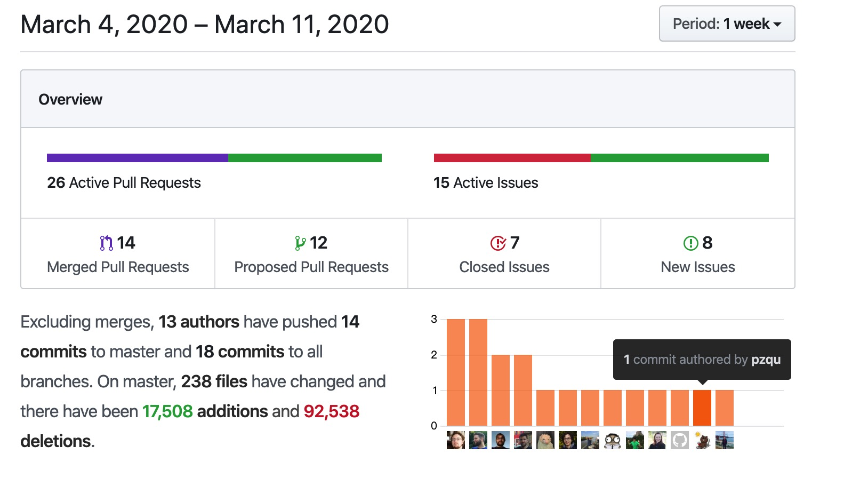Click red closed segment of issues bar

click(512, 158)
